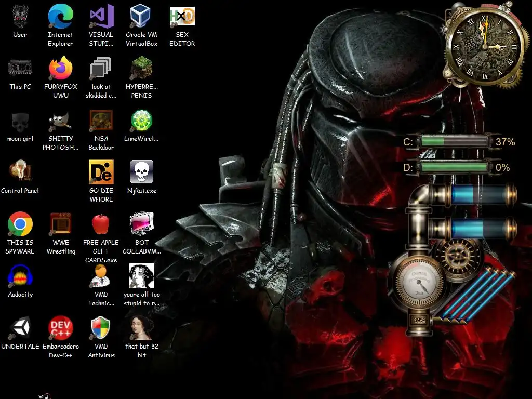Launch Internet Explorer Edge icon
532x399 pixels.
[x=60, y=16]
